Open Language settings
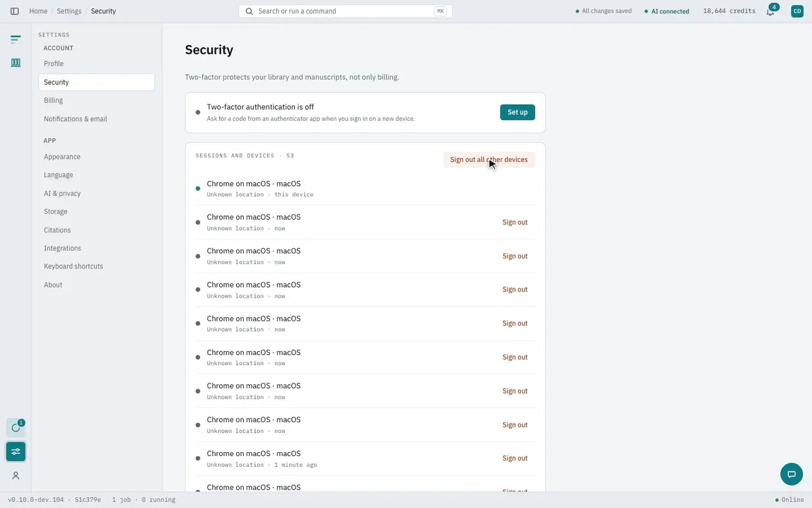Viewport: 812px width, 508px height. (x=96, y=175)
